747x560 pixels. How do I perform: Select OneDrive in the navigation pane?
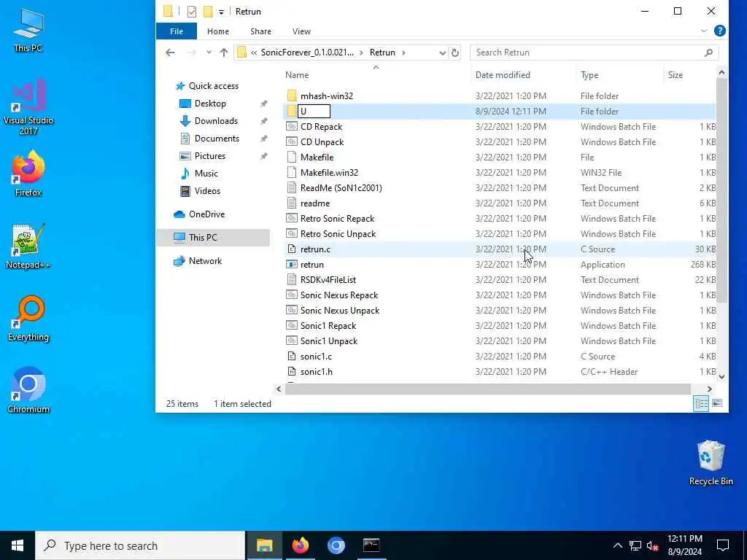coord(206,214)
